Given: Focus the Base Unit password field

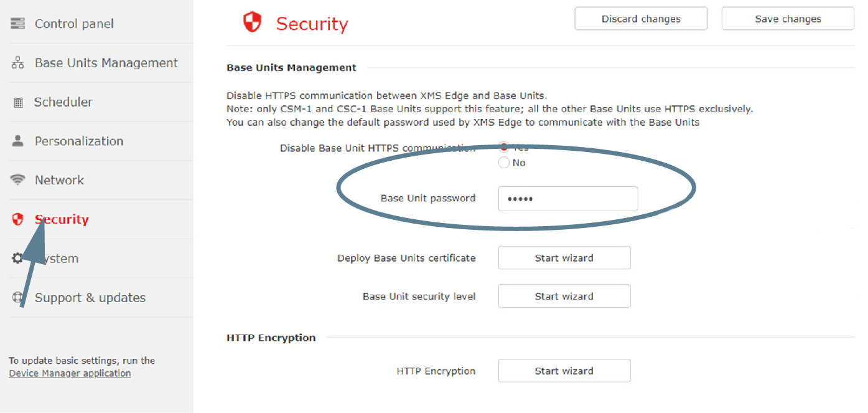Looking at the screenshot, I should click(568, 199).
